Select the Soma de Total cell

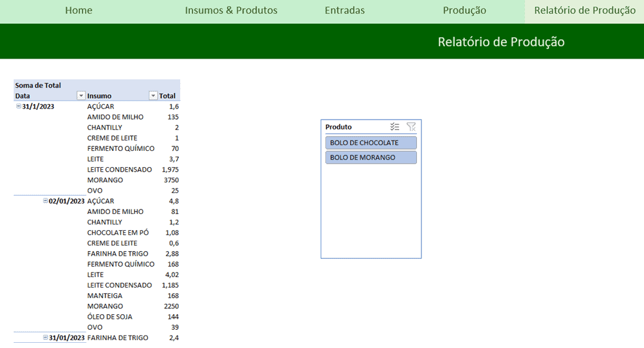click(x=38, y=85)
